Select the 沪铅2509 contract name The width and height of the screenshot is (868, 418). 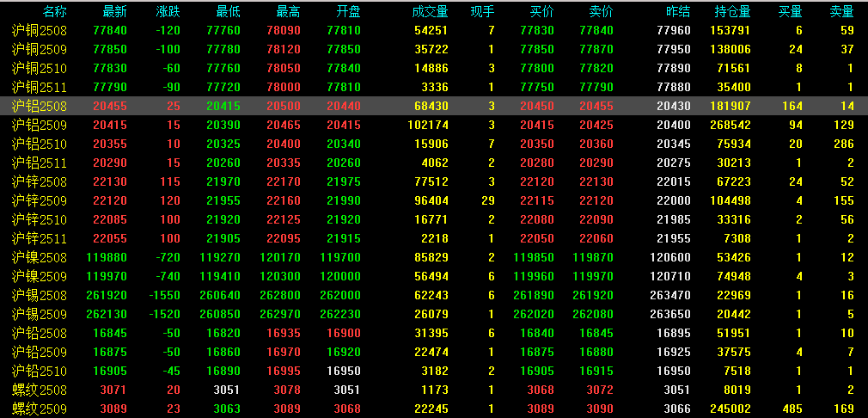[40, 352]
